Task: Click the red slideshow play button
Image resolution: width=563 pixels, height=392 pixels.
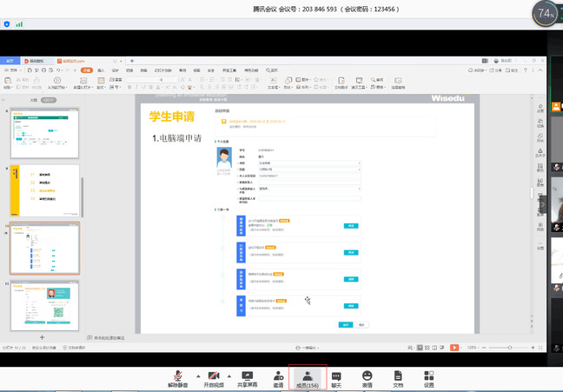Action: [x=454, y=347]
